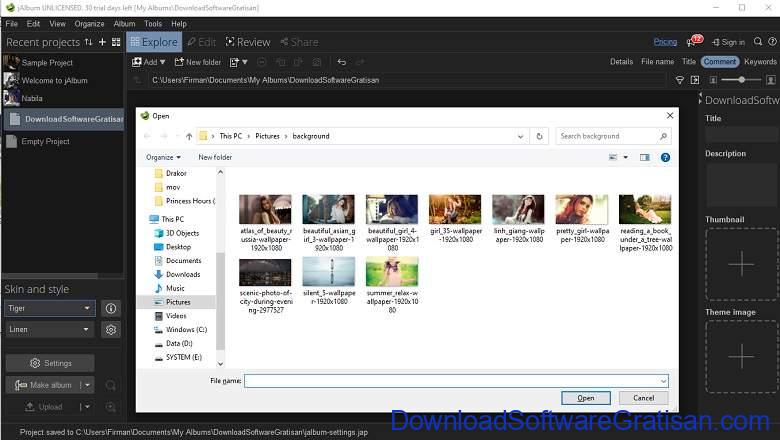The width and height of the screenshot is (780, 440).
Task: Open the Organize dropdown in dialog
Action: 163,158
